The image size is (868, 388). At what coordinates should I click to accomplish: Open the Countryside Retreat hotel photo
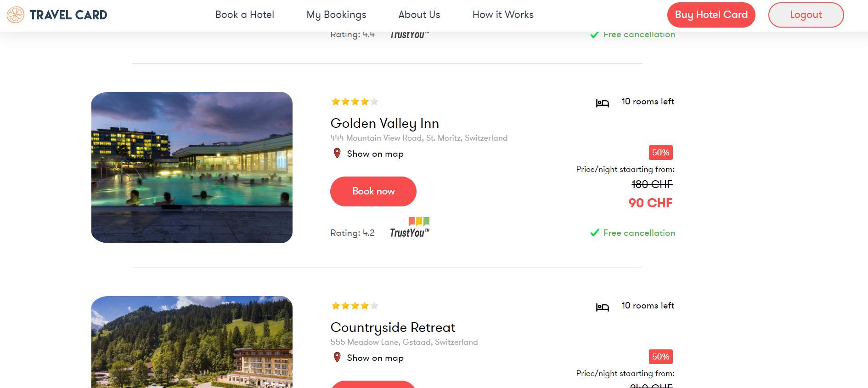click(192, 342)
